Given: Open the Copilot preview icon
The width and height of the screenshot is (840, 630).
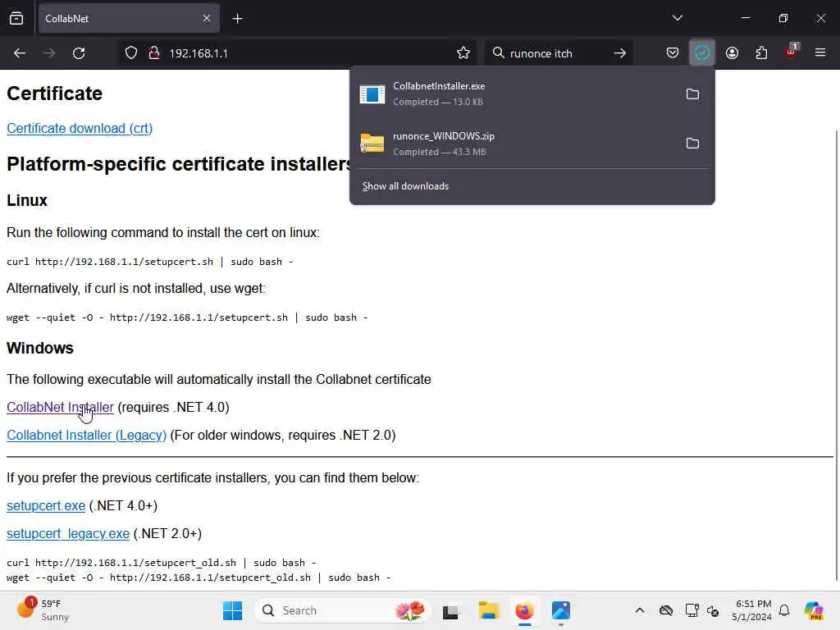Looking at the screenshot, I should [814, 610].
